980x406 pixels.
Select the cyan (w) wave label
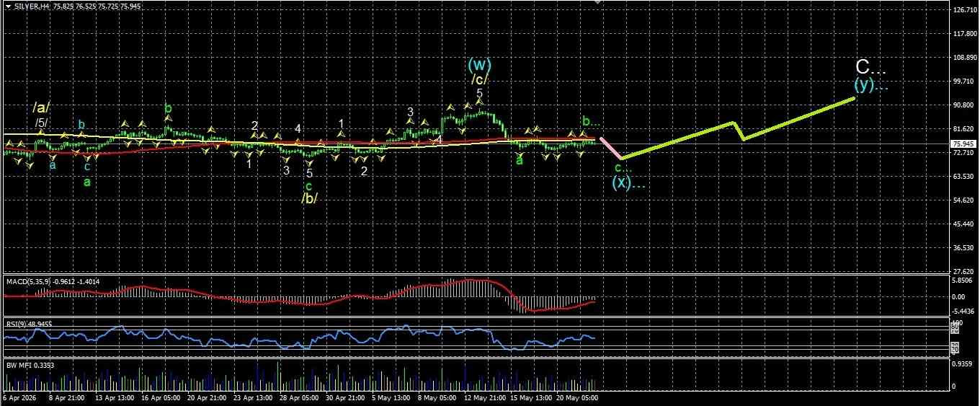(x=479, y=65)
